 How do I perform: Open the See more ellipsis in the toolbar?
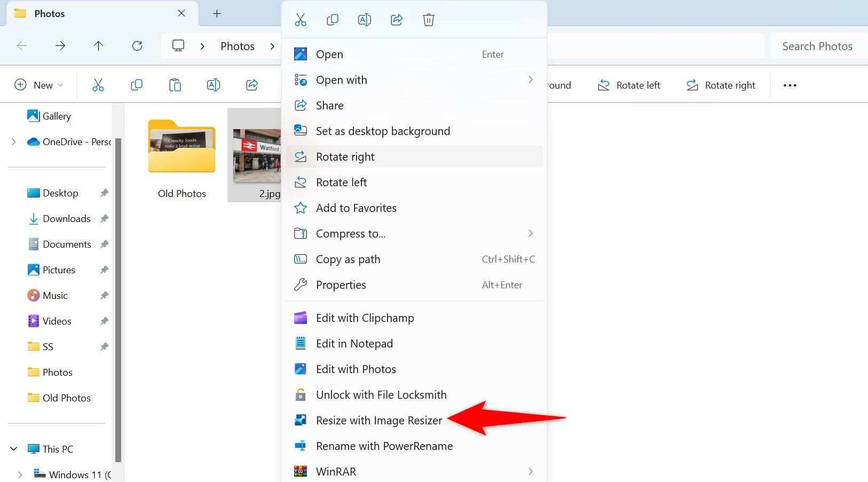(790, 84)
